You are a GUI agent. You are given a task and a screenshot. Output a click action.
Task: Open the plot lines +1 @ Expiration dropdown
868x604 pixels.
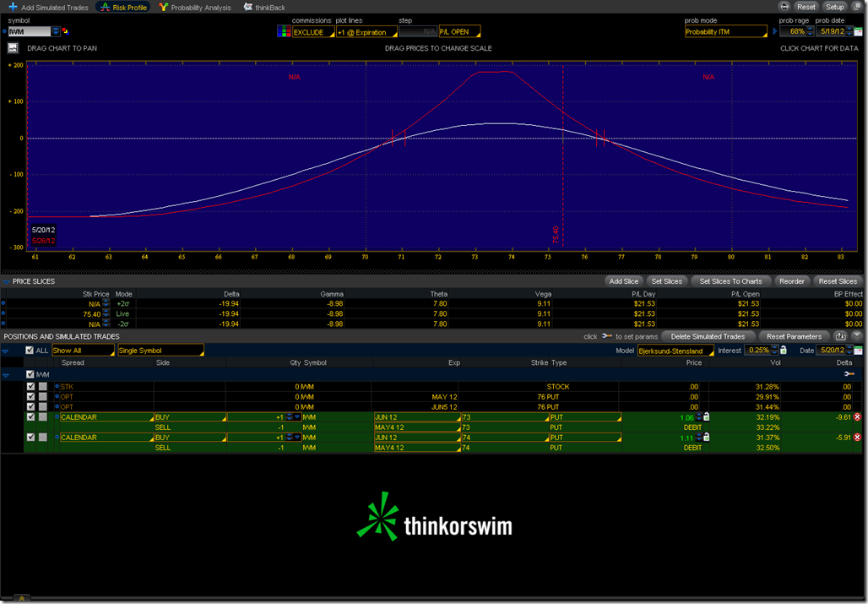(x=366, y=32)
